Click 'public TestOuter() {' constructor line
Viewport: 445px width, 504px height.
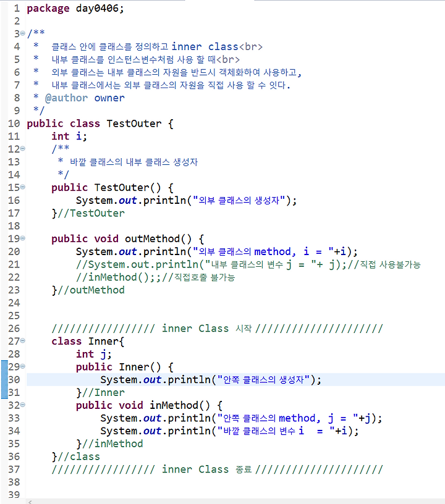[x=112, y=188]
